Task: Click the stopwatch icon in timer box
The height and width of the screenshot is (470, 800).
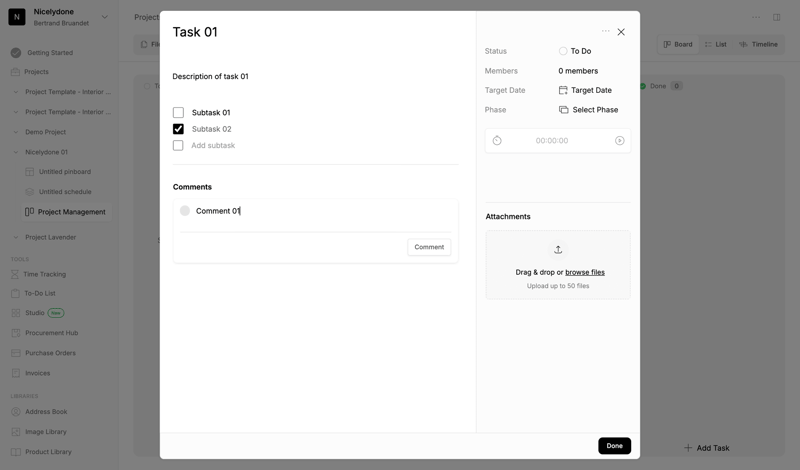Action: tap(497, 140)
